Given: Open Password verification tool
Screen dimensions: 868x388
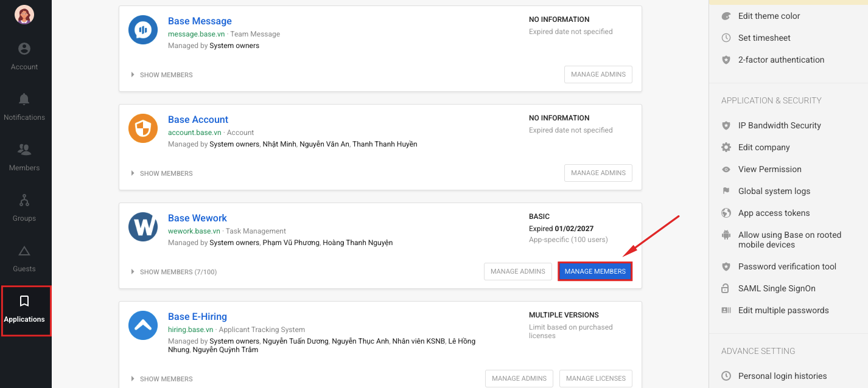Looking at the screenshot, I should 788,266.
